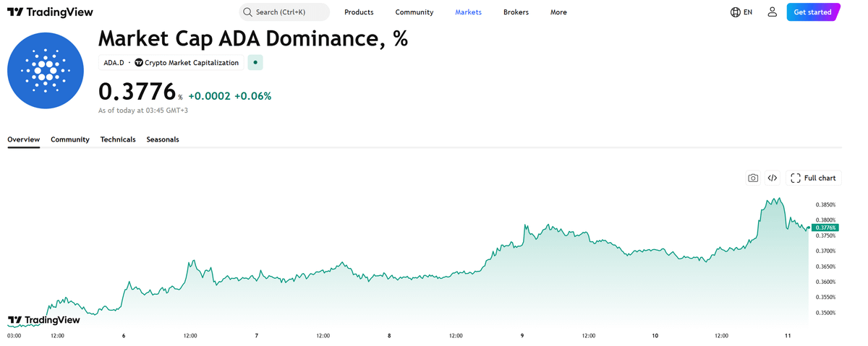Viewport: 868px width, 346px height.
Task: Click the date label 10 on time axis
Action: 655,336
